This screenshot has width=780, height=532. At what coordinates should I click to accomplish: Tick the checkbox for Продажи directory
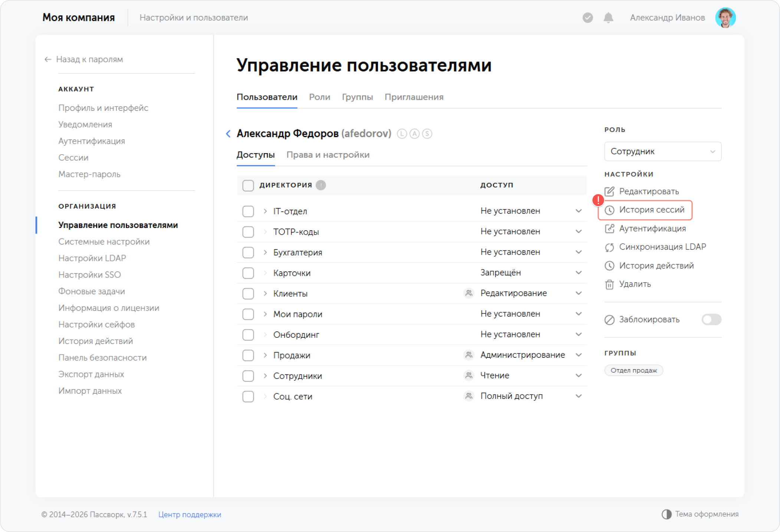(x=248, y=356)
